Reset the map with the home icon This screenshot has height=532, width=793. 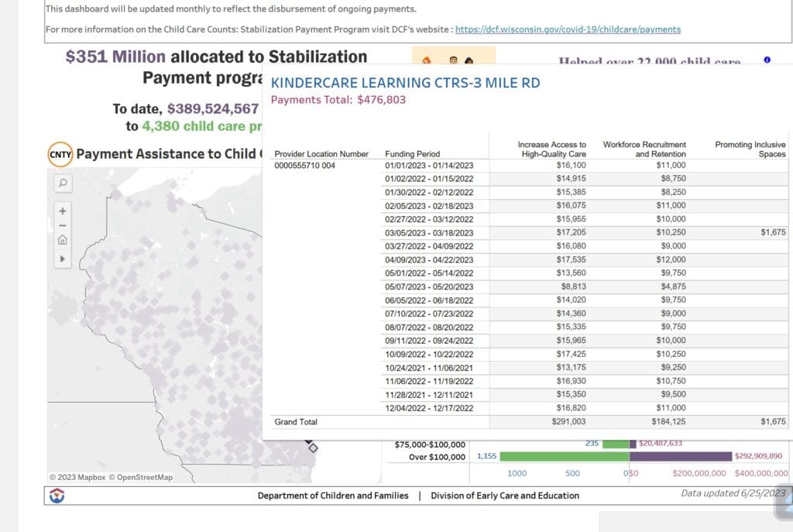pyautogui.click(x=63, y=240)
